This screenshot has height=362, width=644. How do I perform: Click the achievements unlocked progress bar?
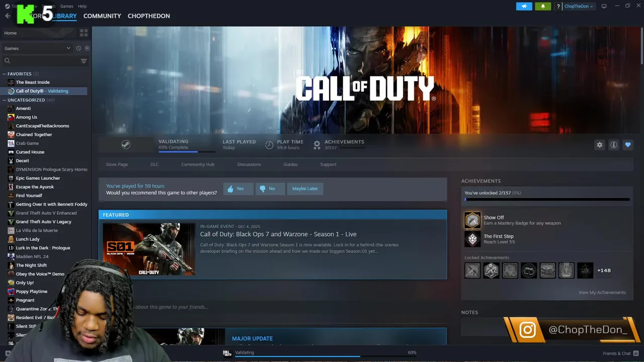coord(547,200)
